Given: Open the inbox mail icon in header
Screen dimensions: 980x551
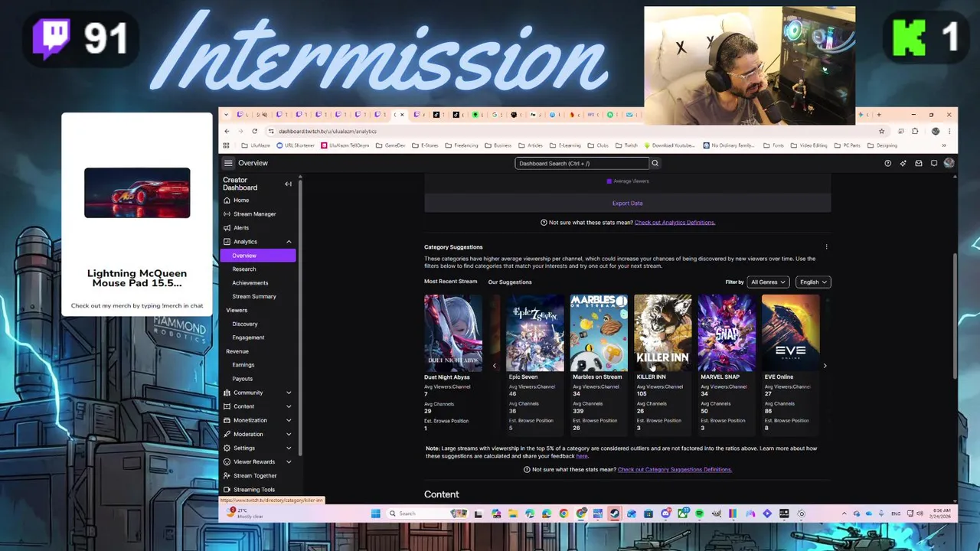Looking at the screenshot, I should pyautogui.click(x=918, y=163).
